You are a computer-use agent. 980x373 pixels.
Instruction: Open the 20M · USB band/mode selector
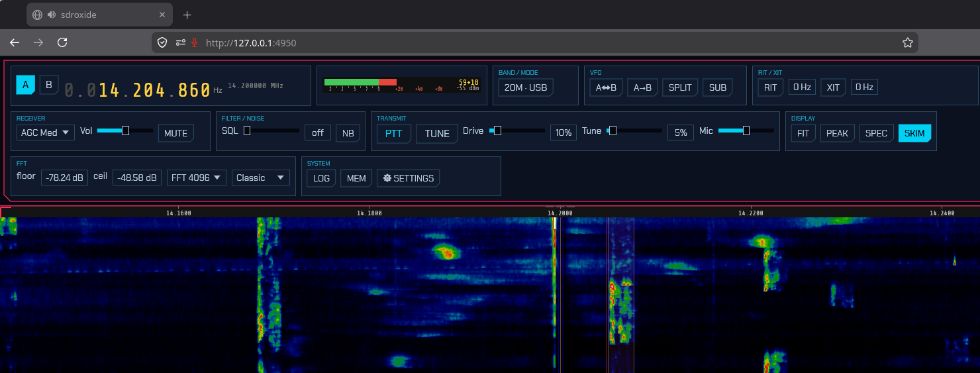click(526, 87)
